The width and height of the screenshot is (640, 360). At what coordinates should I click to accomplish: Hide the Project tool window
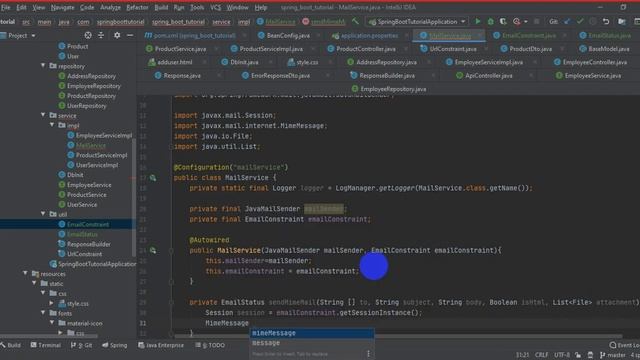[130, 36]
